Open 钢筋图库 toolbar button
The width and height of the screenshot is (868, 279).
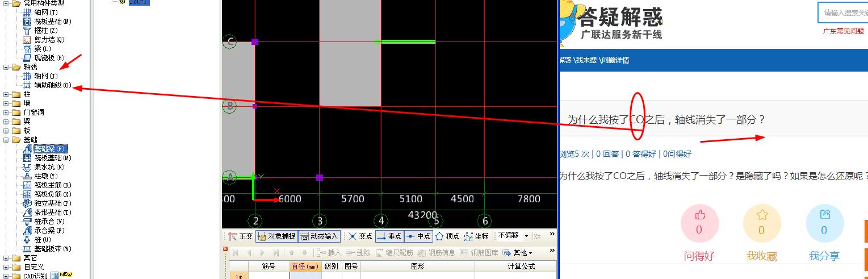coord(479,253)
